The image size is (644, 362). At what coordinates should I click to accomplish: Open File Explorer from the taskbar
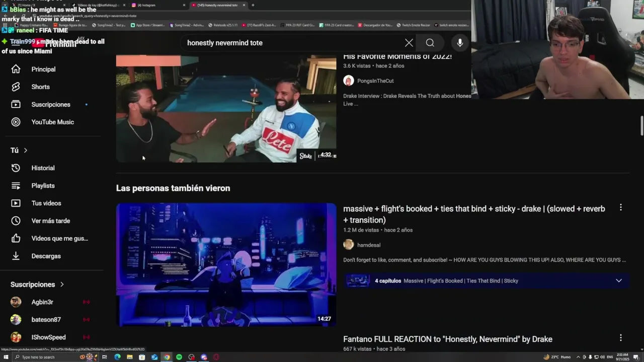pyautogui.click(x=130, y=357)
